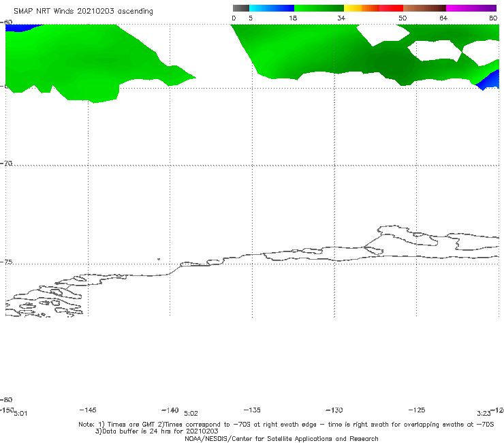
Task: Click the swath time label 5:01
Action: click(x=20, y=414)
